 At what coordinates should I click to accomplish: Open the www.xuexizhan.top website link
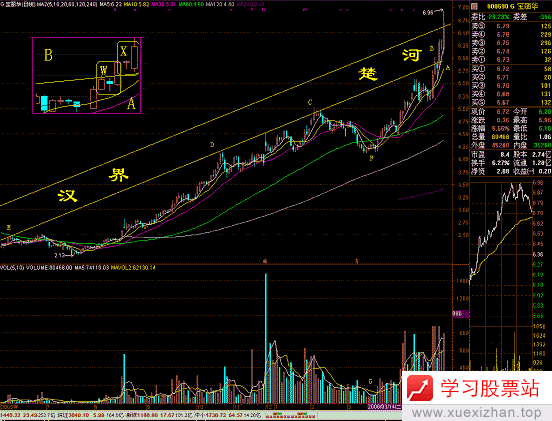coord(476,413)
